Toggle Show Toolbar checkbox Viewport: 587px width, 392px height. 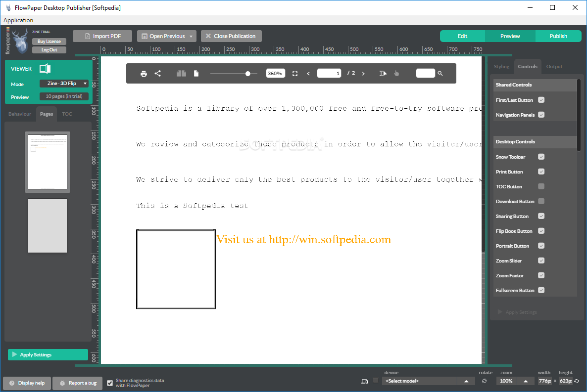coord(541,157)
